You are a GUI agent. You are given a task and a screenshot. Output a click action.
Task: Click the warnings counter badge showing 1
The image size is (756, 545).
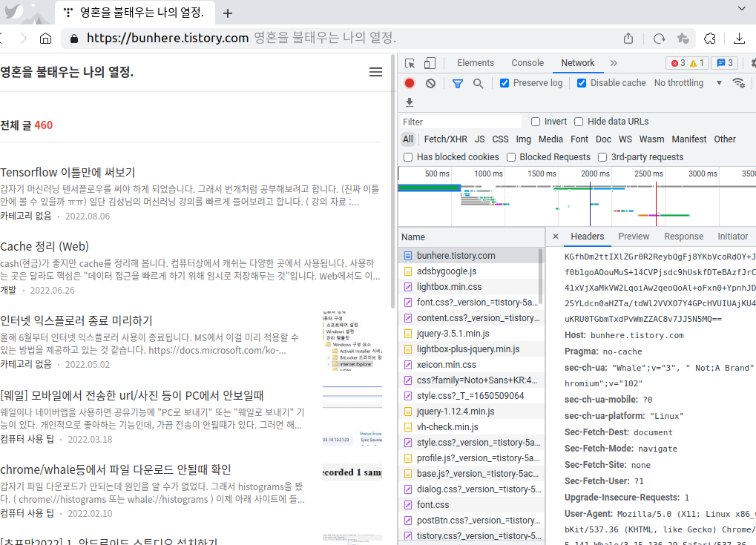point(697,63)
